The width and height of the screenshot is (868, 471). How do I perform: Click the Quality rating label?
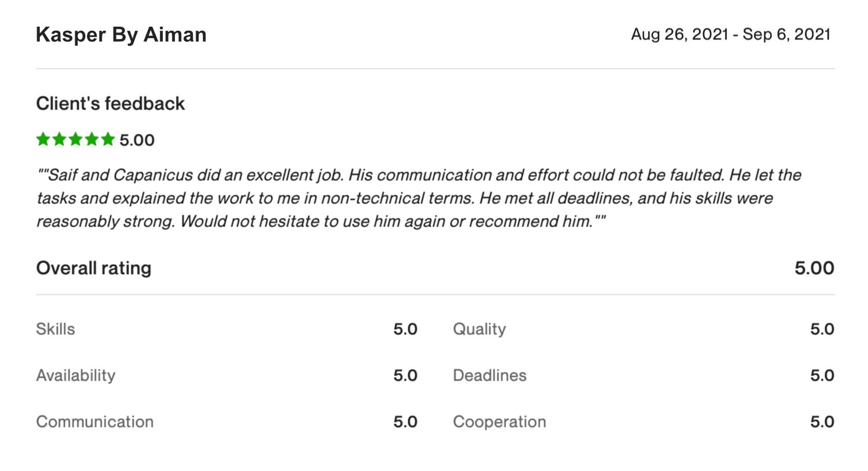479,329
